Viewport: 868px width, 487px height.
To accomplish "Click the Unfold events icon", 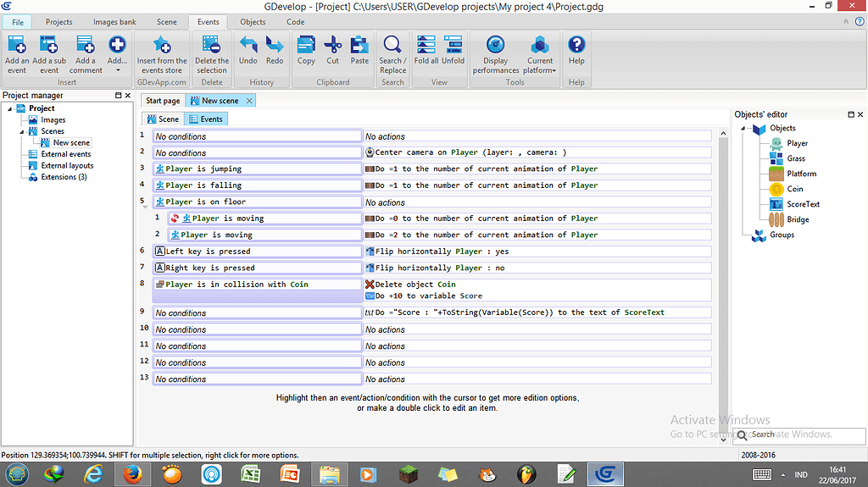I will 453,45.
